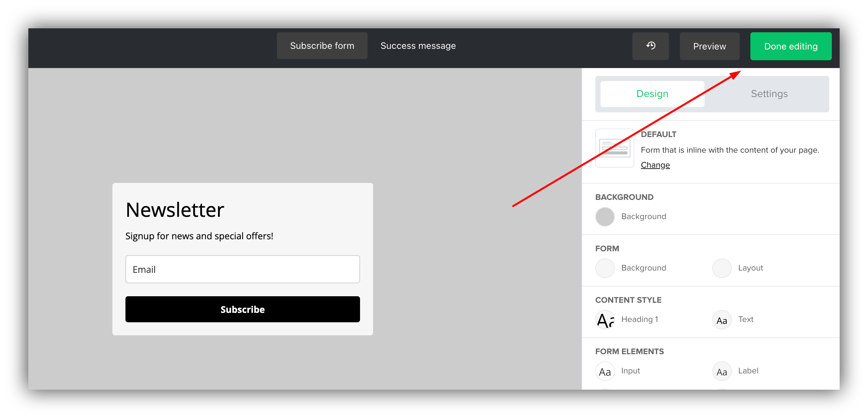Select the Heading 1 style icon
The image size is (868, 418).
pos(605,320)
